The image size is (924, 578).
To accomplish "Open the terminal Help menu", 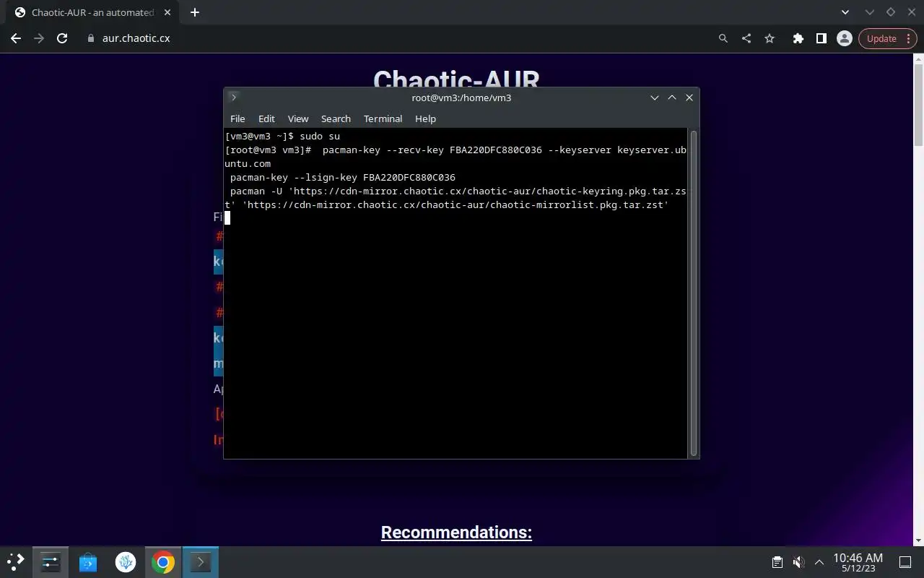I will 425,118.
